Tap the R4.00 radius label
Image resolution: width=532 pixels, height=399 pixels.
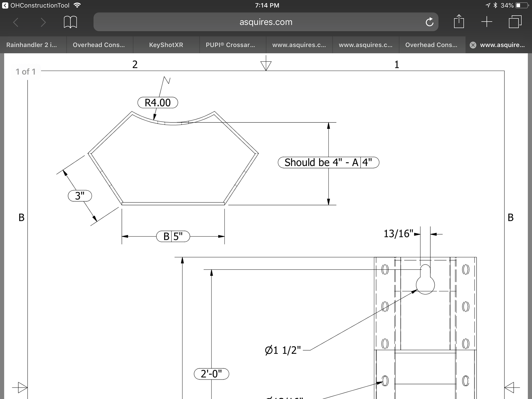tap(158, 103)
